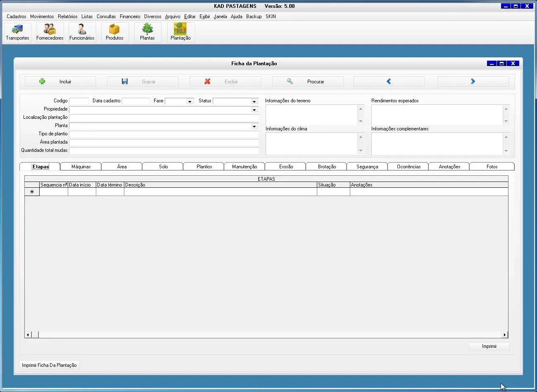Open the Financeiro menu
This screenshot has height=392, width=537.
coord(130,17)
